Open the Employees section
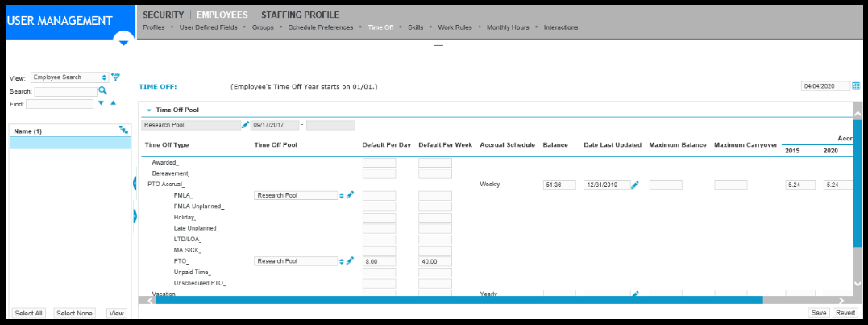 (x=222, y=15)
